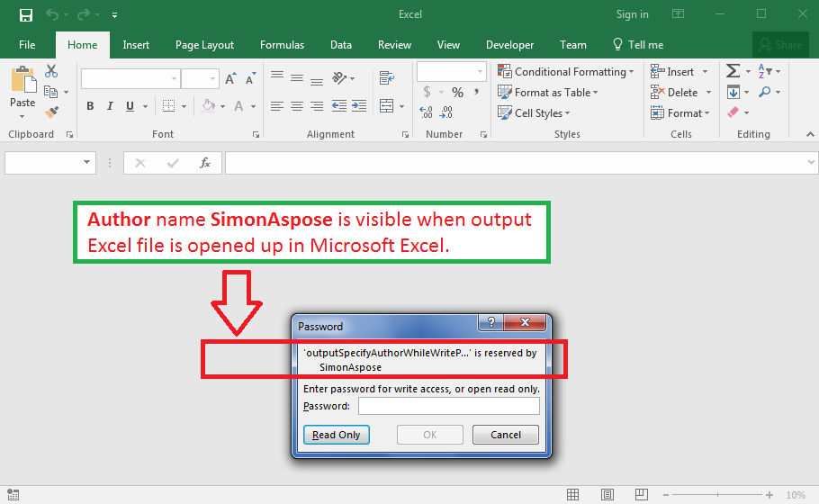Click the Cut scissors icon
The width and height of the screenshot is (819, 504).
(51, 71)
